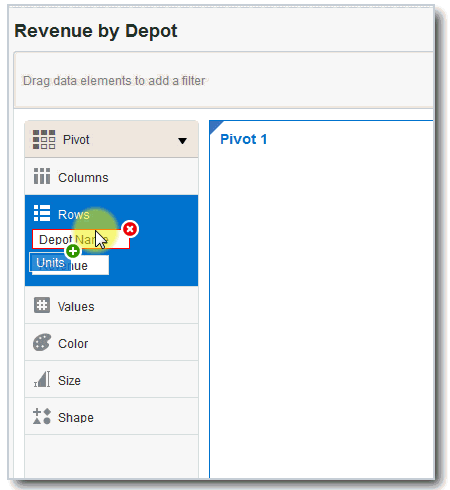Click the Columns section icon
The image size is (450, 490).
click(42, 176)
